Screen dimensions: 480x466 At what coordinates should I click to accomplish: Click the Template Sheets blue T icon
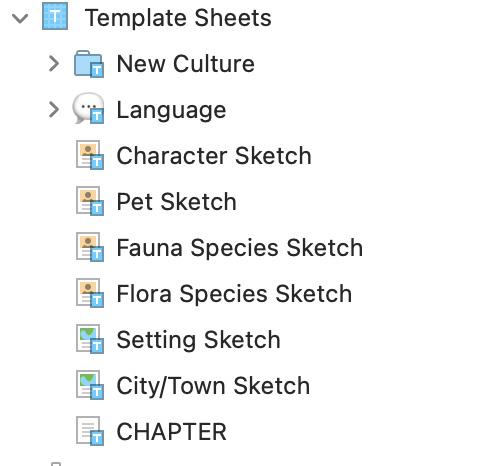[x=55, y=16]
